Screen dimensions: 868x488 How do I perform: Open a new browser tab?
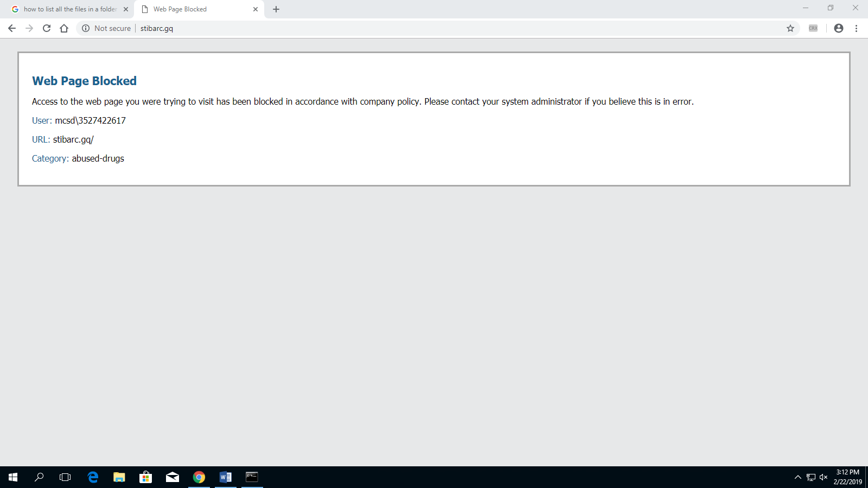[x=276, y=9]
